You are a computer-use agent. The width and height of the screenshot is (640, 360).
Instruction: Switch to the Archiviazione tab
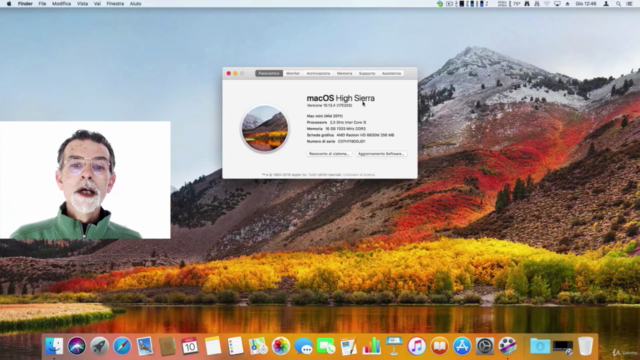318,73
